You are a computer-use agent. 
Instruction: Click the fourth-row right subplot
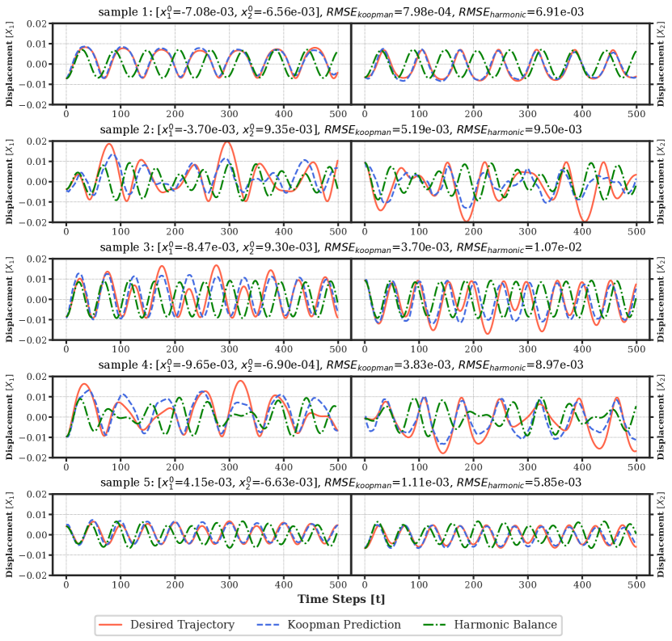coord(500,416)
